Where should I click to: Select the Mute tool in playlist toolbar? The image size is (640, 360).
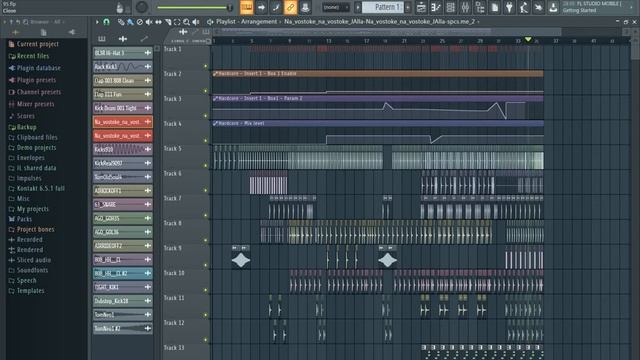tap(149, 22)
